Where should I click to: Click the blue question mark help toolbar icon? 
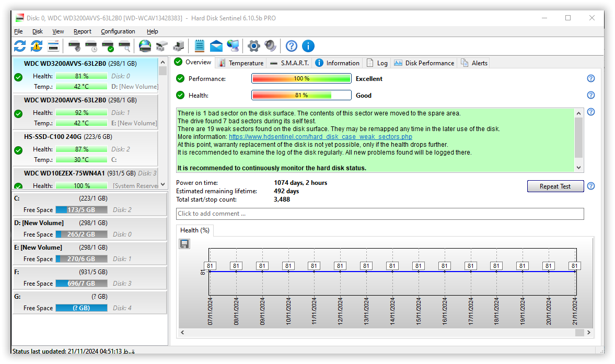point(292,46)
